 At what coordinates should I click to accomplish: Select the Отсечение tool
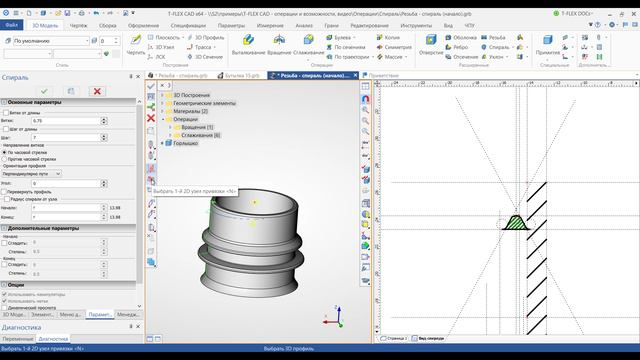pos(461,57)
